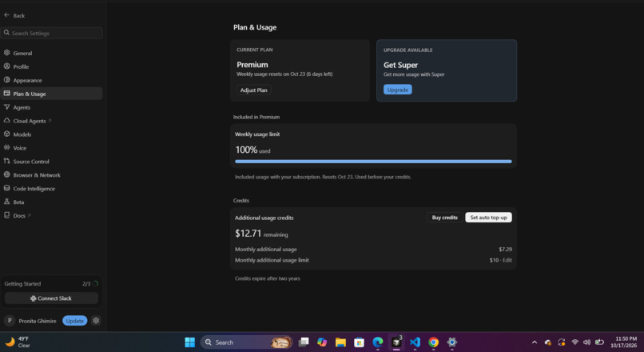
Task: Select the Plan & Usage section
Action: click(x=52, y=94)
